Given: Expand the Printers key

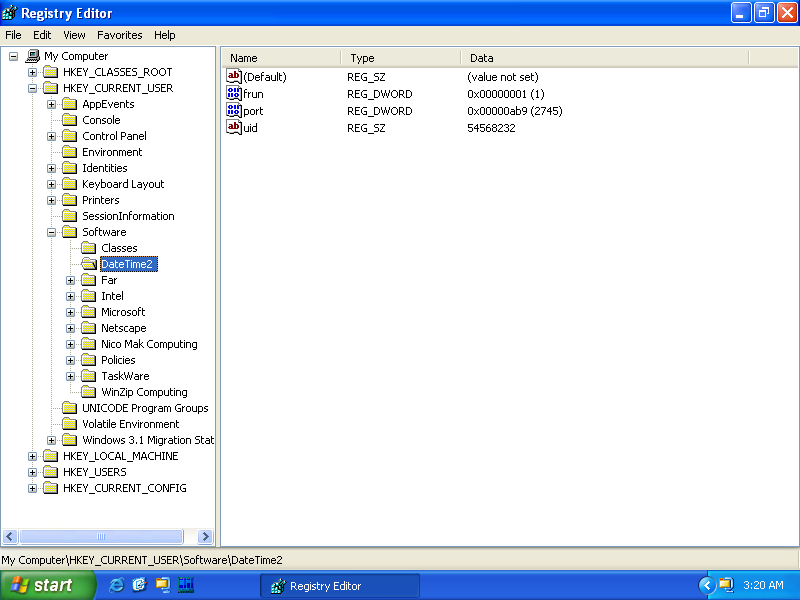Looking at the screenshot, I should point(52,201).
